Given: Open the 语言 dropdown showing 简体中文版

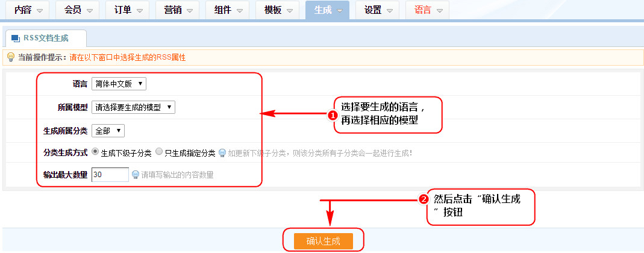Looking at the screenshot, I should (119, 84).
